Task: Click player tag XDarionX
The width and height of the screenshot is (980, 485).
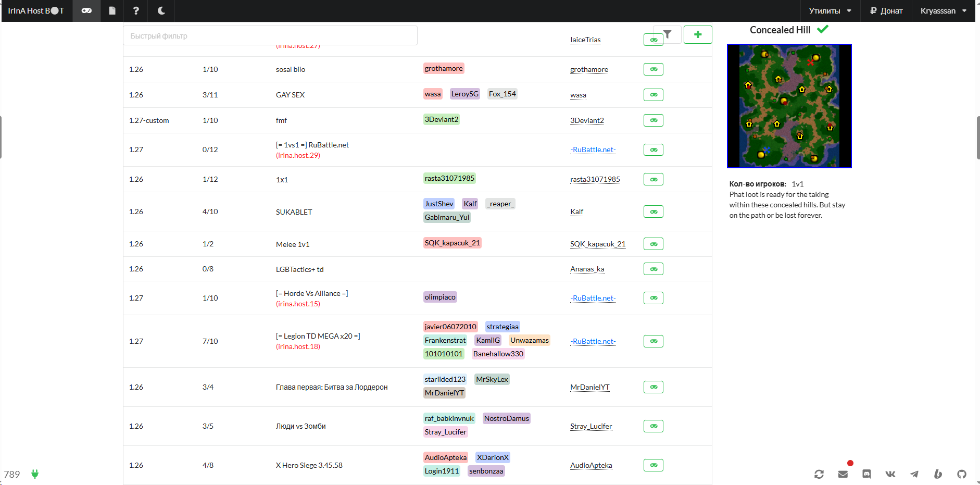Action: (493, 457)
